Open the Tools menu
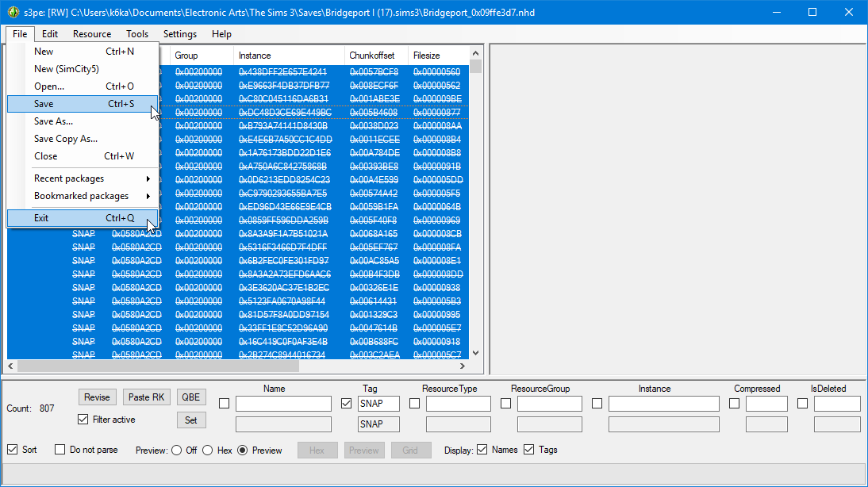Viewport: 868px width, 487px height. tap(136, 34)
